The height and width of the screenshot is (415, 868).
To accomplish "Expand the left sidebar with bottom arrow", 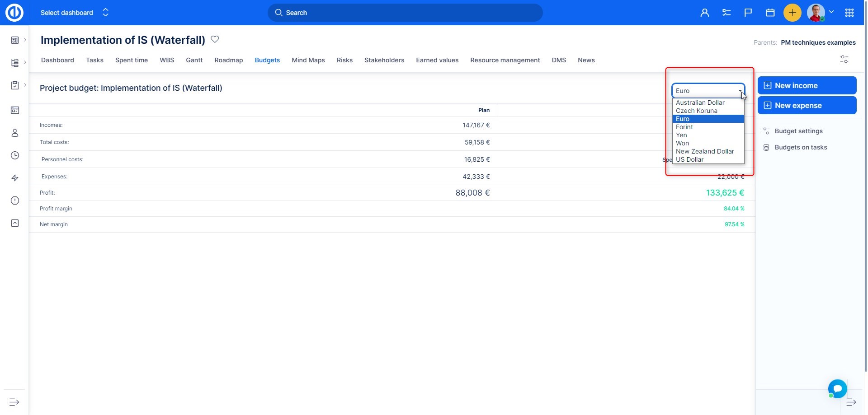I will coord(14,402).
